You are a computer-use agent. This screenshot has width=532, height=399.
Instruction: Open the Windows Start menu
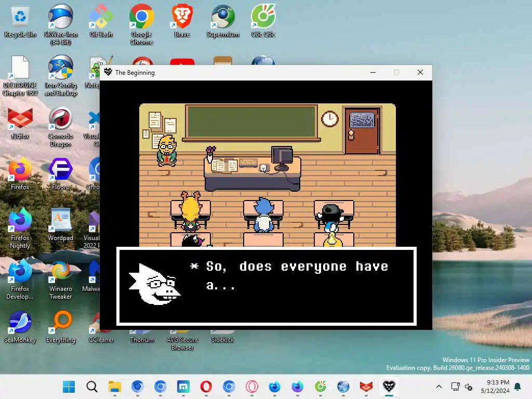pyautogui.click(x=69, y=387)
